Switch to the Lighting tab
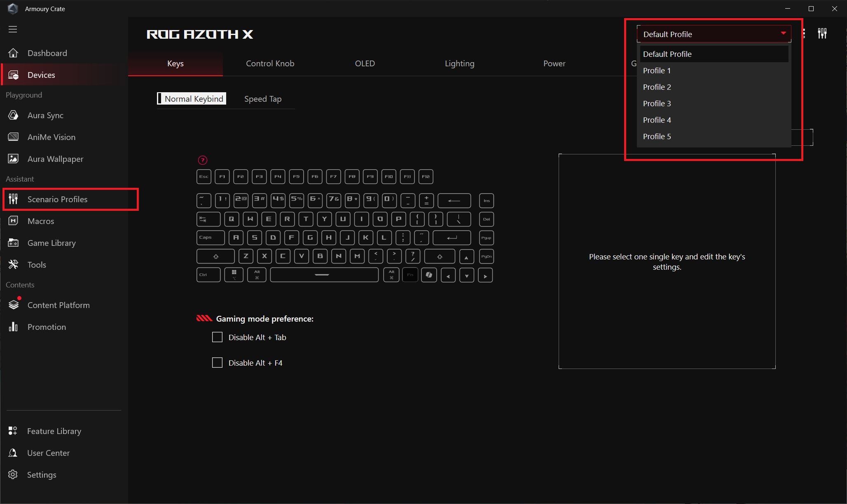Viewport: 847px width, 504px height. pyautogui.click(x=460, y=63)
